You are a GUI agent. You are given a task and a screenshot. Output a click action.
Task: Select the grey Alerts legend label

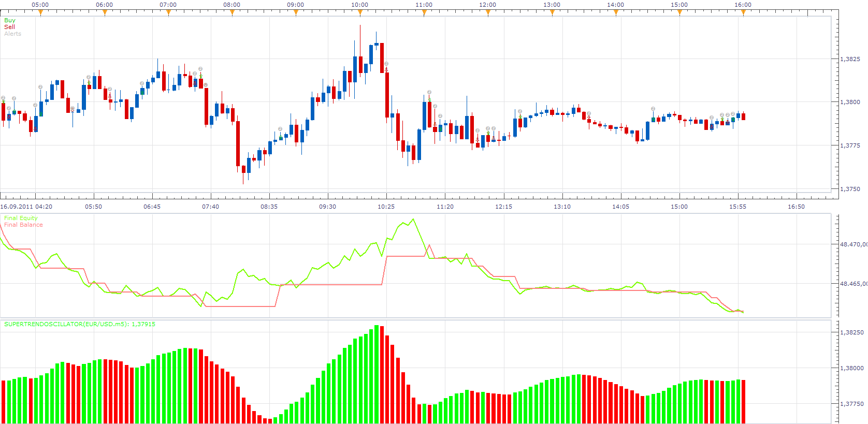click(12, 34)
